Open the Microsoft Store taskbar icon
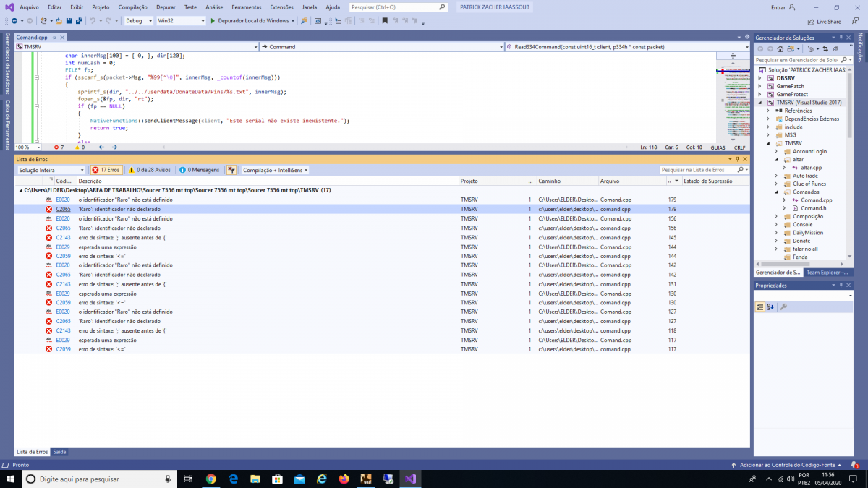868x488 pixels. (x=277, y=479)
